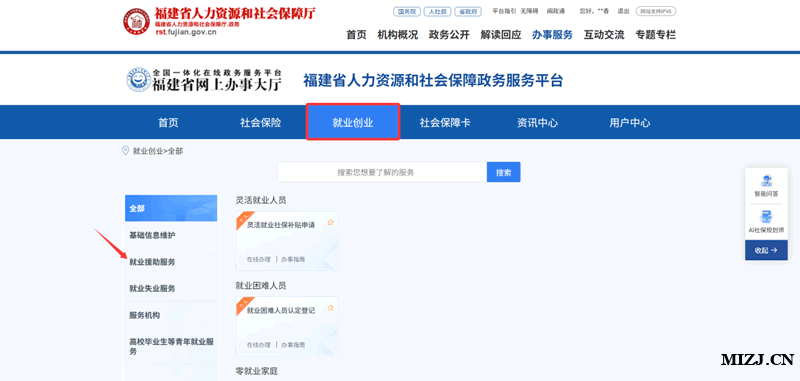The width and height of the screenshot is (800, 381).
Task: Open the 人社部 link
Action: coord(437,11)
